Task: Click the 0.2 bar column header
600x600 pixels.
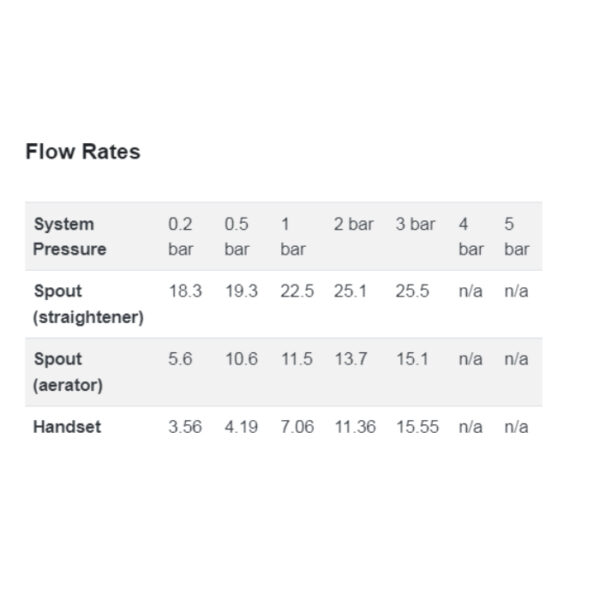Action: coord(180,236)
